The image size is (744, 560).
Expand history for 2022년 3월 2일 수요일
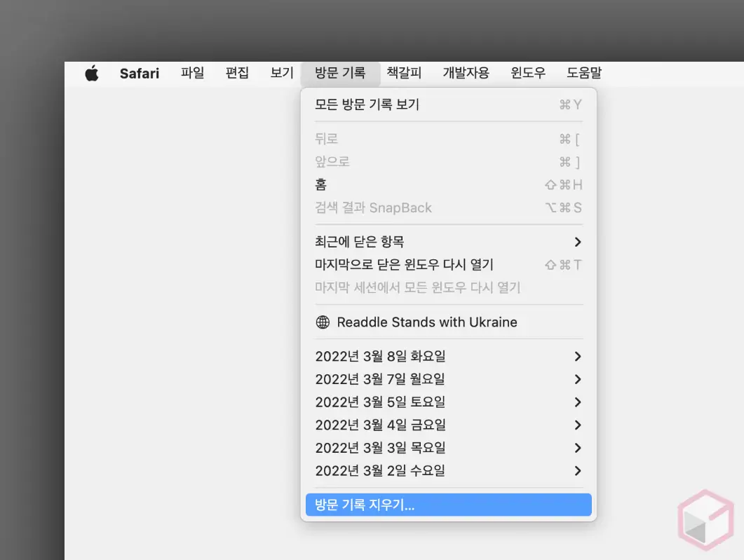(448, 471)
